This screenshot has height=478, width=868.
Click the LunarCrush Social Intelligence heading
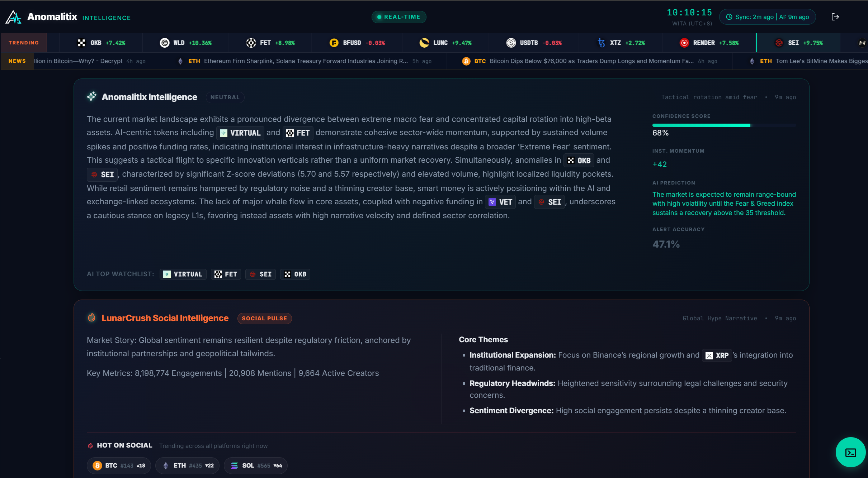(x=165, y=318)
